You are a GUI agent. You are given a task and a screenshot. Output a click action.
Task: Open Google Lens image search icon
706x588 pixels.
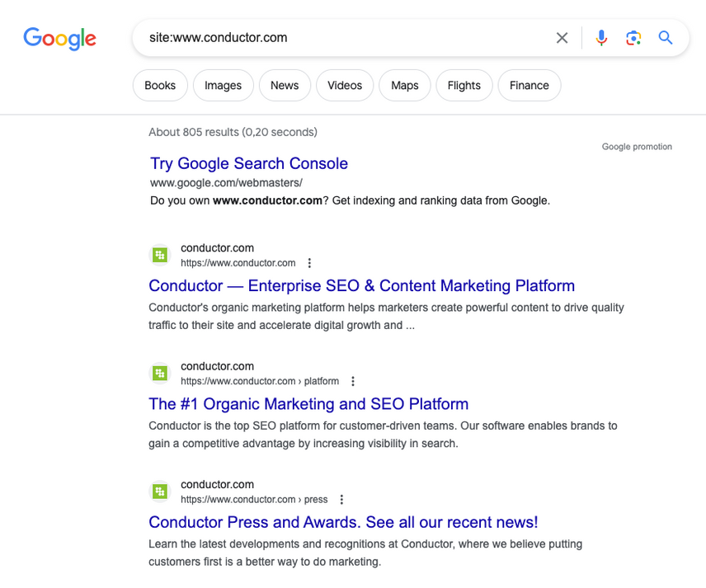pos(633,38)
